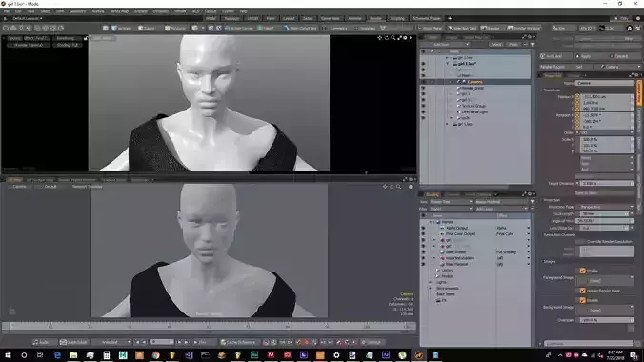644x362 pixels.
Task: Click the Render toolbar button
Action: point(491,28)
